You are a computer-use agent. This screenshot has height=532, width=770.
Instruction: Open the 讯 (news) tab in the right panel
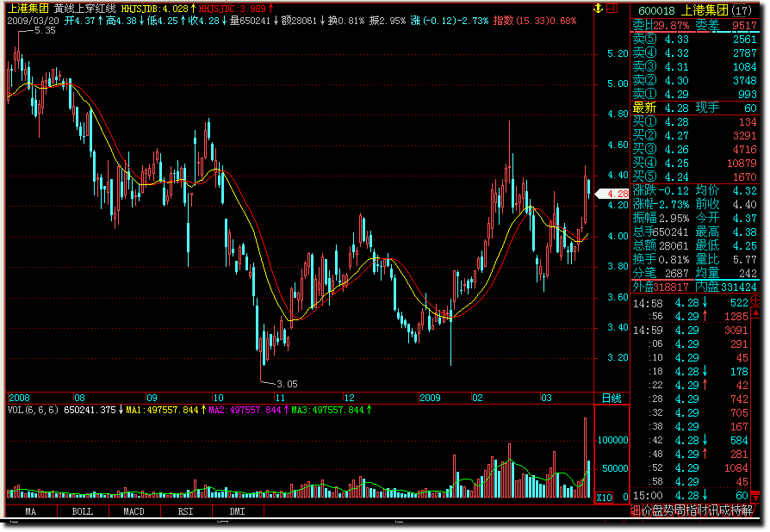(x=715, y=510)
